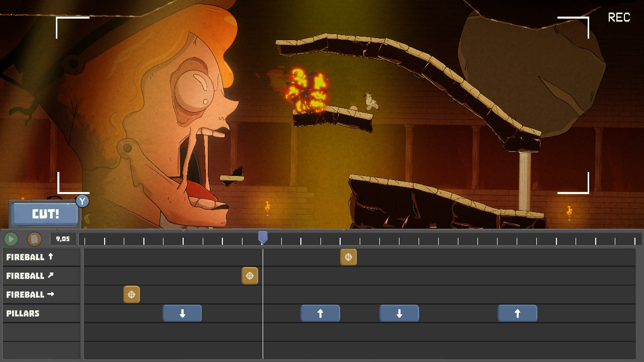This screenshot has height=362, width=644.
Task: Toggle the Y gamepad prompt bubble
Action: pos(82,201)
